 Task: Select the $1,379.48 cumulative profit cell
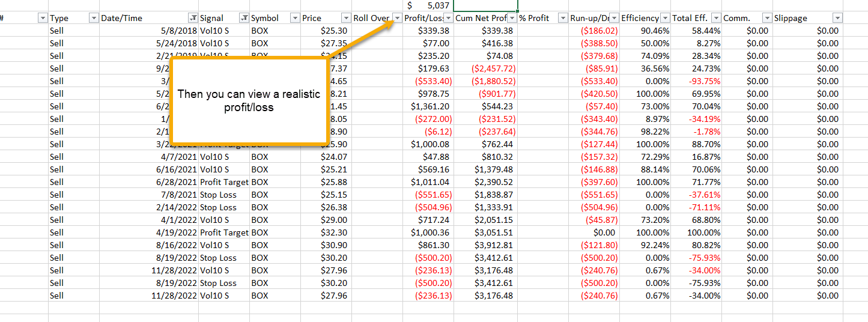[485, 169]
